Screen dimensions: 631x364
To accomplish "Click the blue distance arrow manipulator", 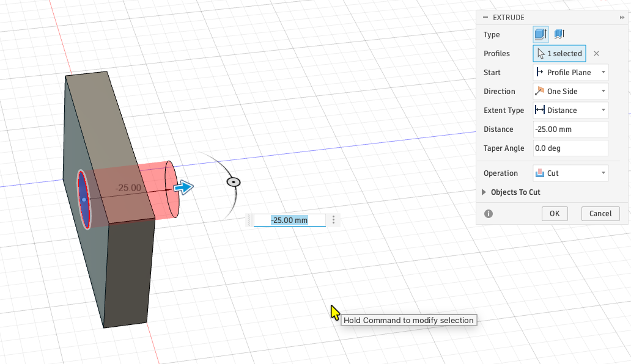I will point(183,187).
